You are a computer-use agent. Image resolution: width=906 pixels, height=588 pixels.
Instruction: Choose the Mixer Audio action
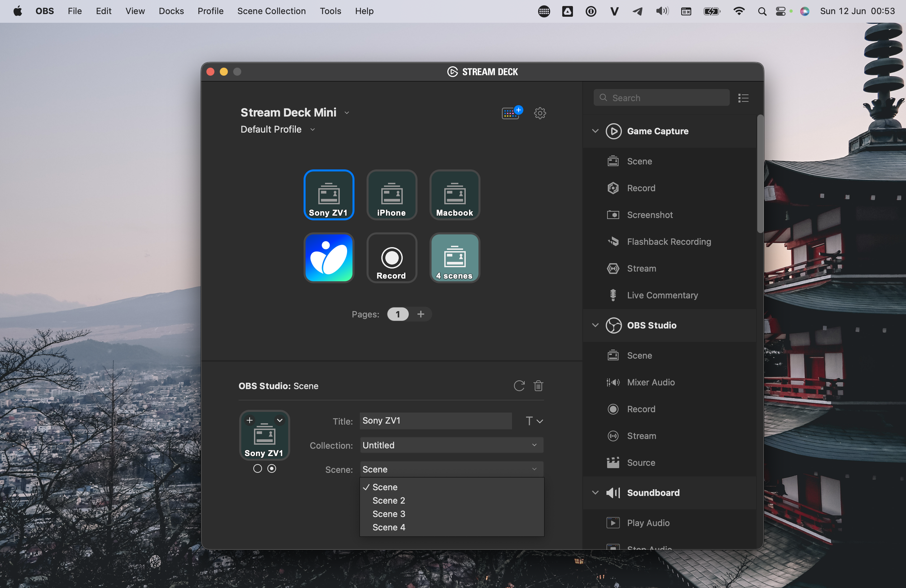[x=669, y=382]
